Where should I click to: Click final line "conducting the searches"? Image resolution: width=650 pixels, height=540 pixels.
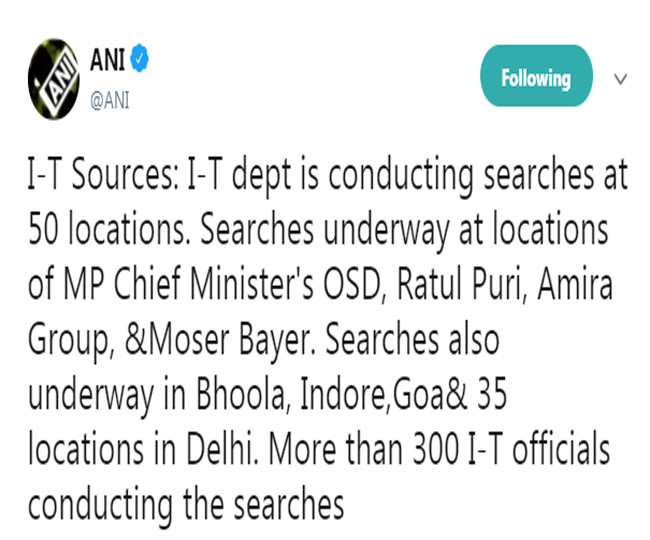[x=186, y=505]
